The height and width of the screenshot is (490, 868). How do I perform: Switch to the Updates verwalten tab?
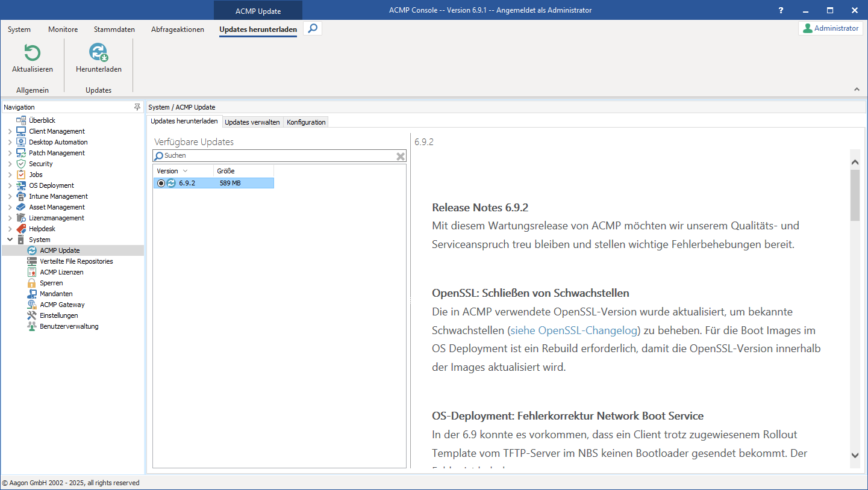(252, 122)
